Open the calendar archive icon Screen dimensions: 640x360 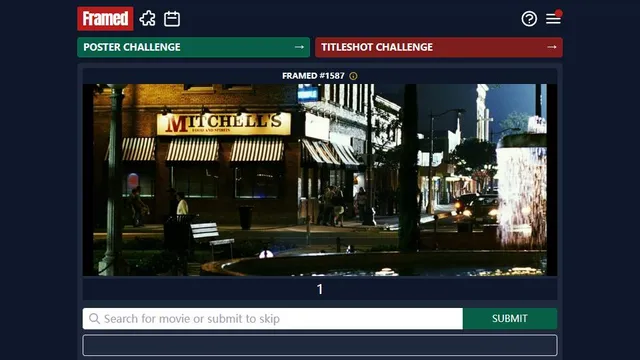[x=172, y=19]
